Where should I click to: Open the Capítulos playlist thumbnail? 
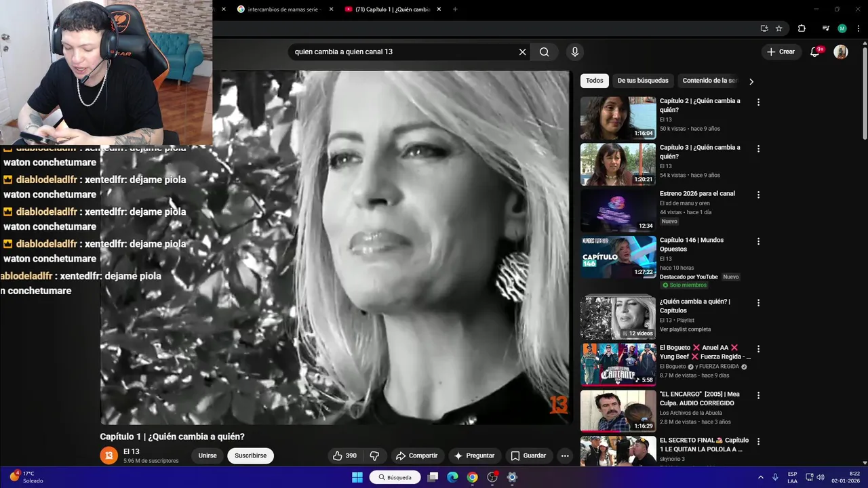coord(618,318)
